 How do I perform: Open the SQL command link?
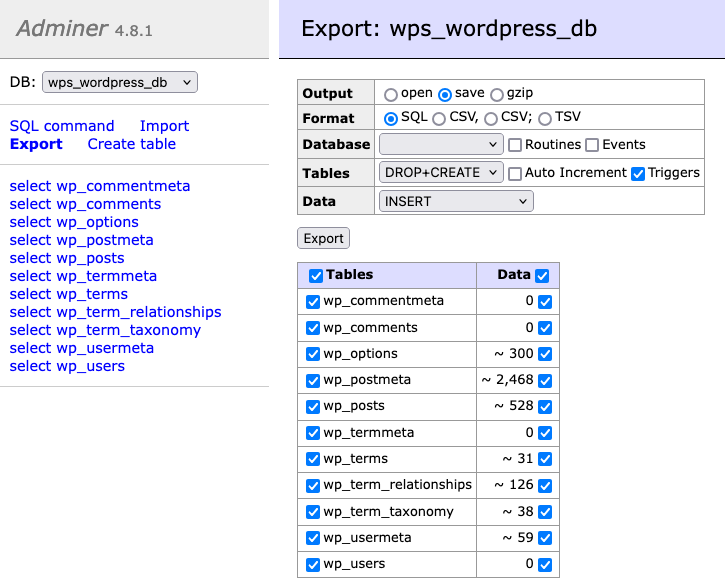[62, 126]
